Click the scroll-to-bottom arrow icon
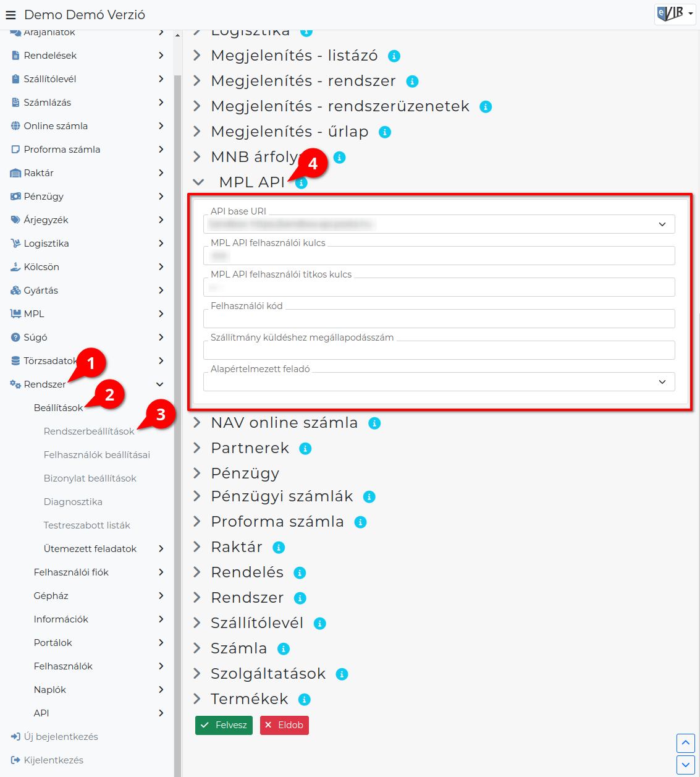Screen dimensions: 700x777 686,765
